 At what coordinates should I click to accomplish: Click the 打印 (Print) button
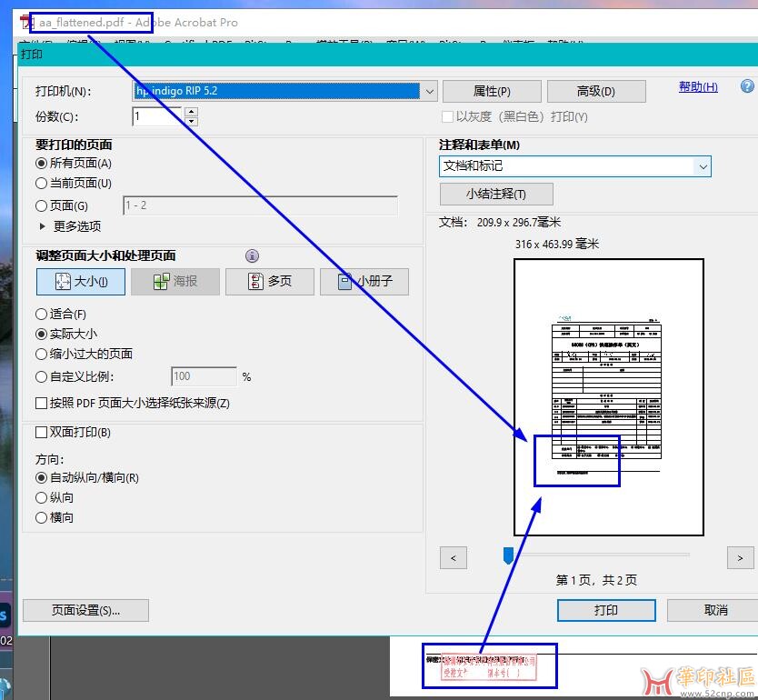tap(605, 610)
